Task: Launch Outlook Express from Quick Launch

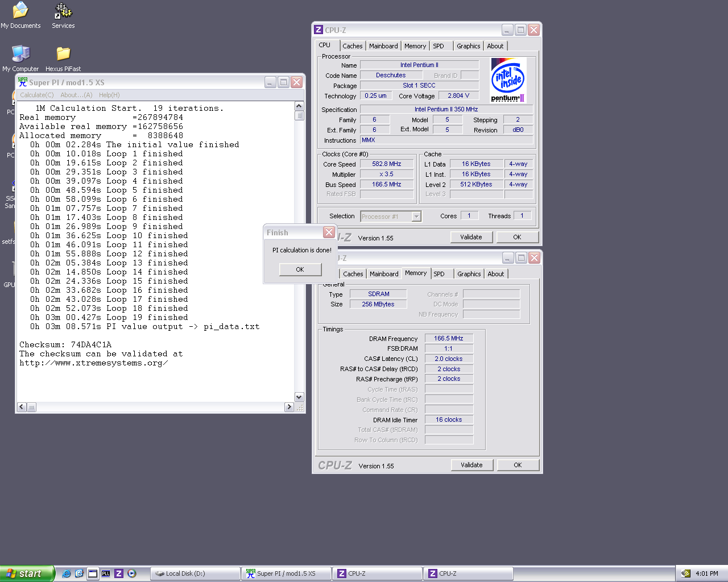Action: pyautogui.click(x=79, y=573)
